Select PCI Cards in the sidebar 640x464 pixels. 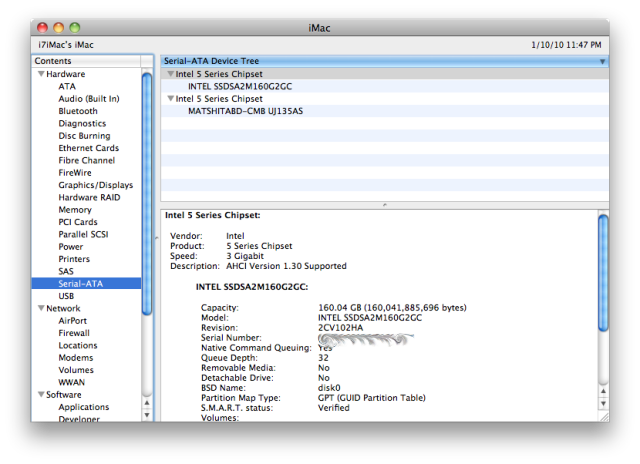[x=78, y=222]
